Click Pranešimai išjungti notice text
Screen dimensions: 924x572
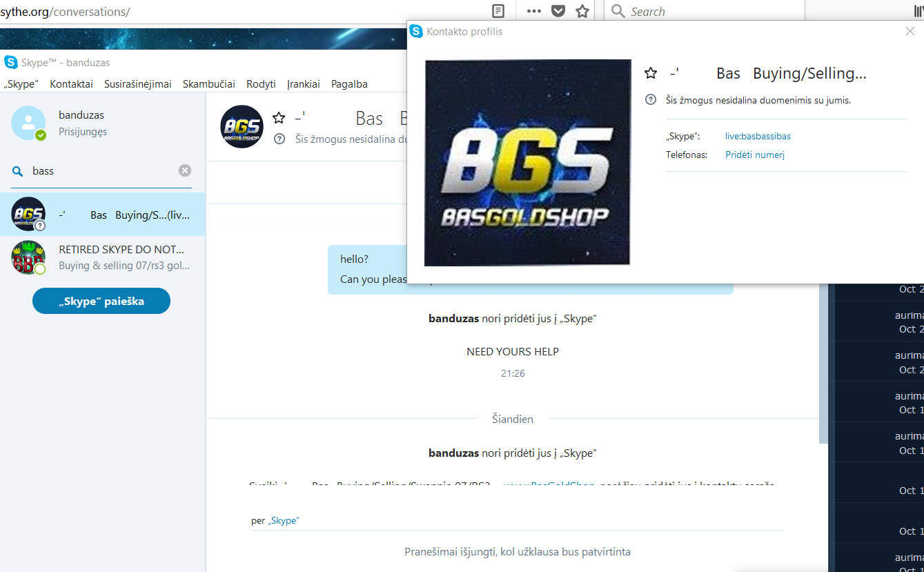pyautogui.click(x=518, y=551)
